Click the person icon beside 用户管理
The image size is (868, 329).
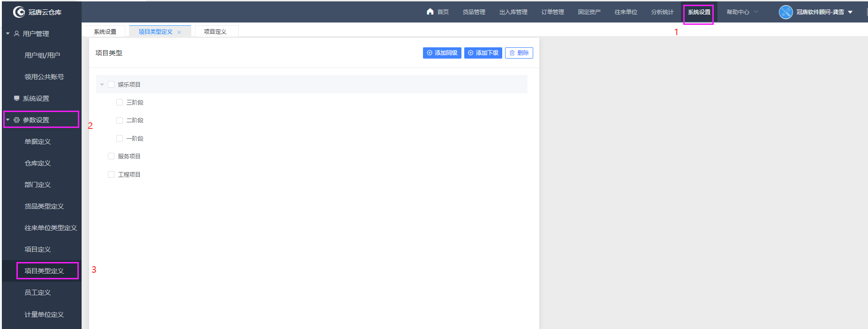pos(17,34)
